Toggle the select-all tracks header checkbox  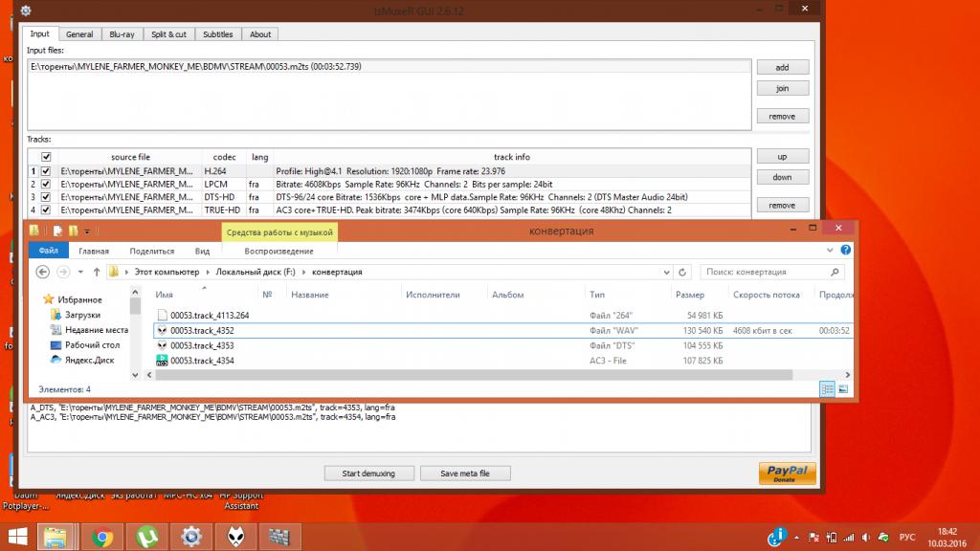pos(46,157)
